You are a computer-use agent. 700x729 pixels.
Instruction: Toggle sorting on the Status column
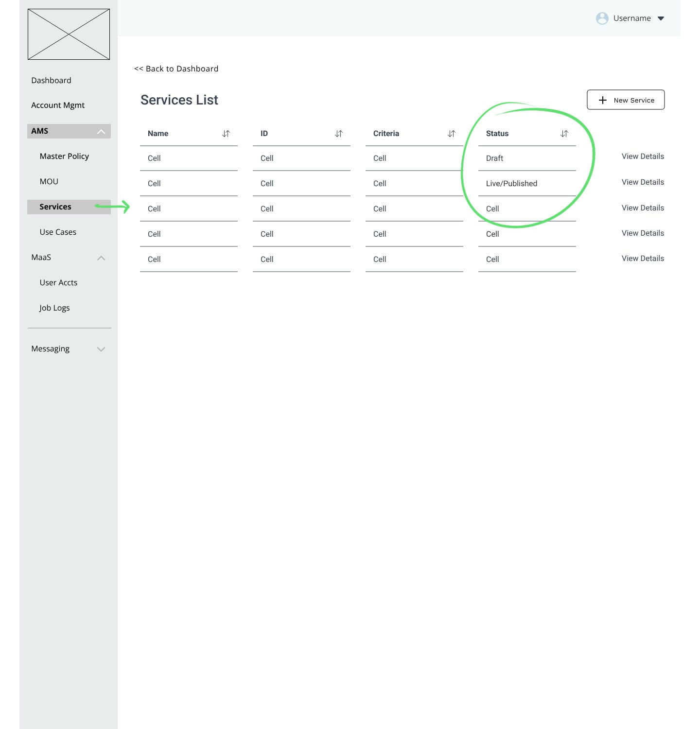tap(564, 133)
